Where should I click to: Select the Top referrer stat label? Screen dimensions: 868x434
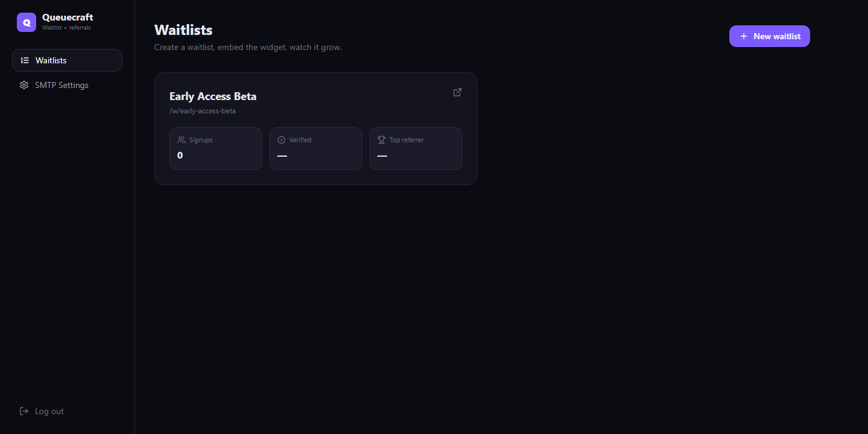click(406, 140)
